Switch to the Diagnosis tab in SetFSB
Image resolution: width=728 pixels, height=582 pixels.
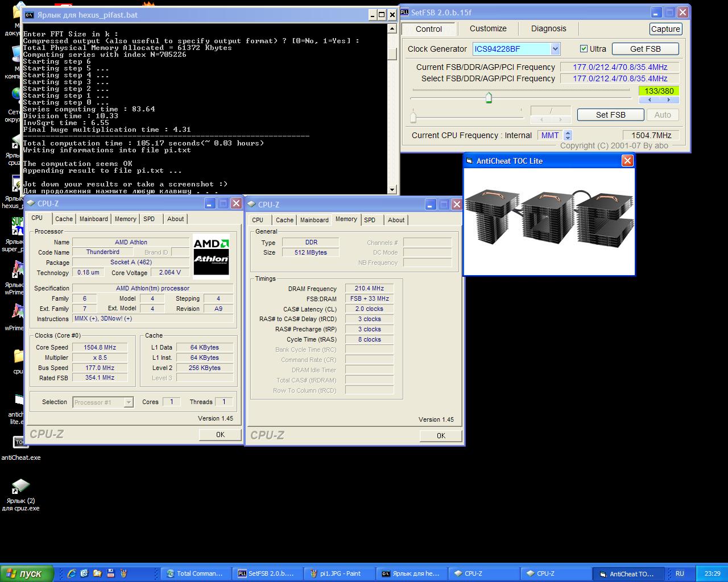coord(548,28)
